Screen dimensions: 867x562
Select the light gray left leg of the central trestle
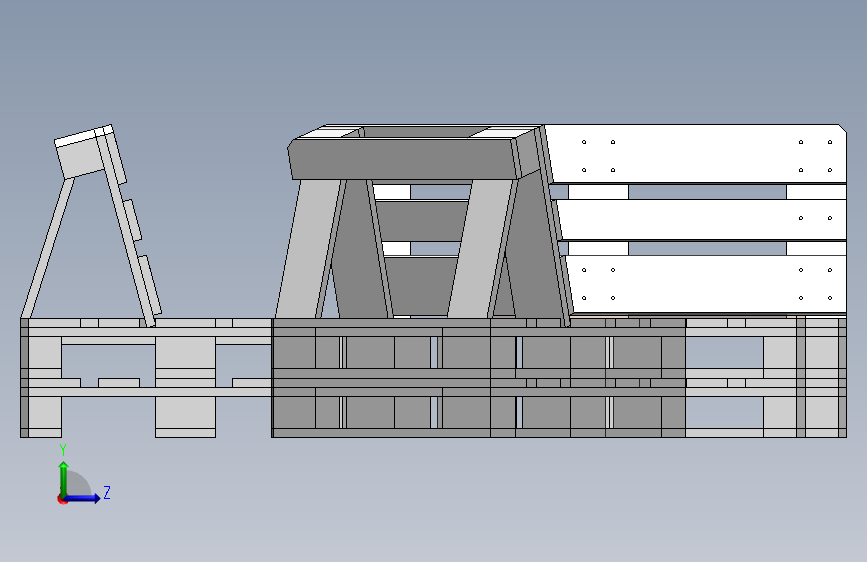[x=307, y=249]
